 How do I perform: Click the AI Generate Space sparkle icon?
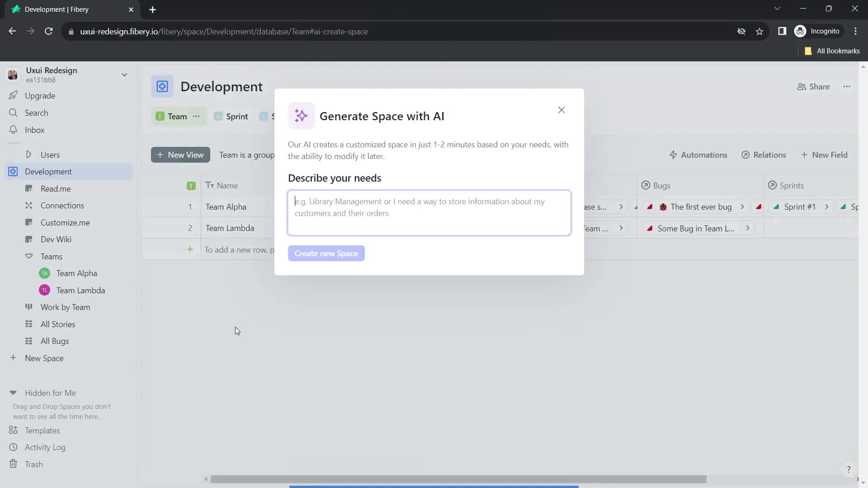[x=301, y=116]
